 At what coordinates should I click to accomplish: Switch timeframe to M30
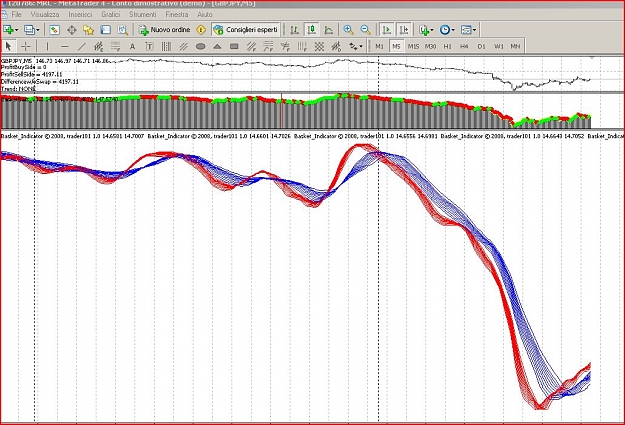[430, 47]
